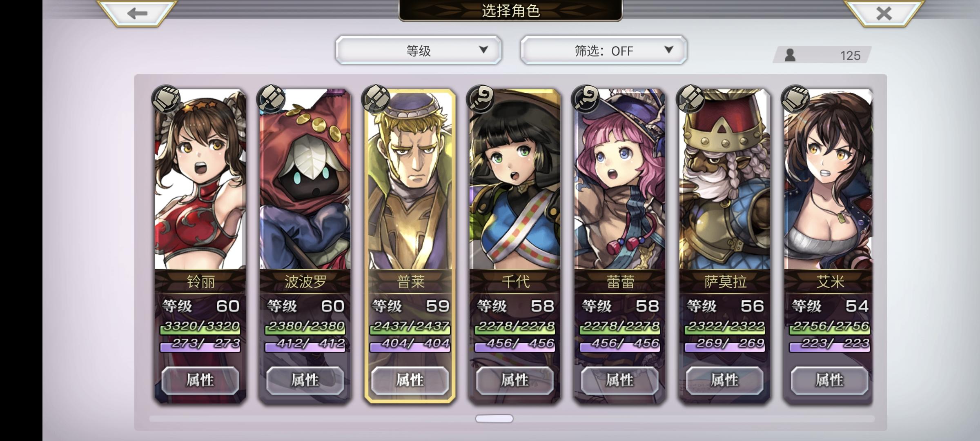Viewport: 980px width, 441px height.
Task: Click the staff class icon on 千代
Action: coord(481,99)
